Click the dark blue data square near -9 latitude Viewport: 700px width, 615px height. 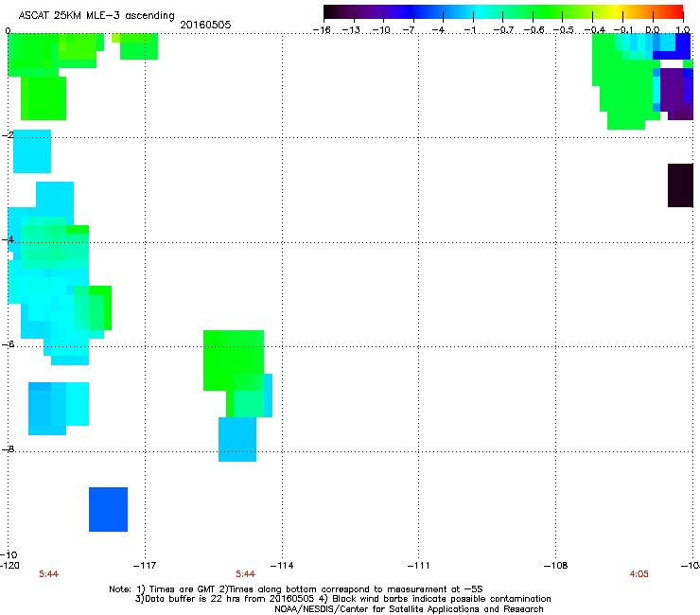[x=109, y=510]
